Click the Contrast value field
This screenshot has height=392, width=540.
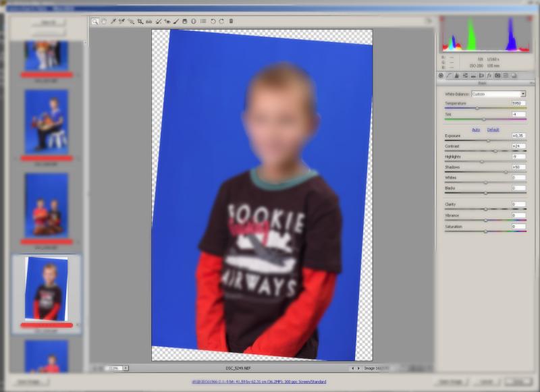(518, 146)
